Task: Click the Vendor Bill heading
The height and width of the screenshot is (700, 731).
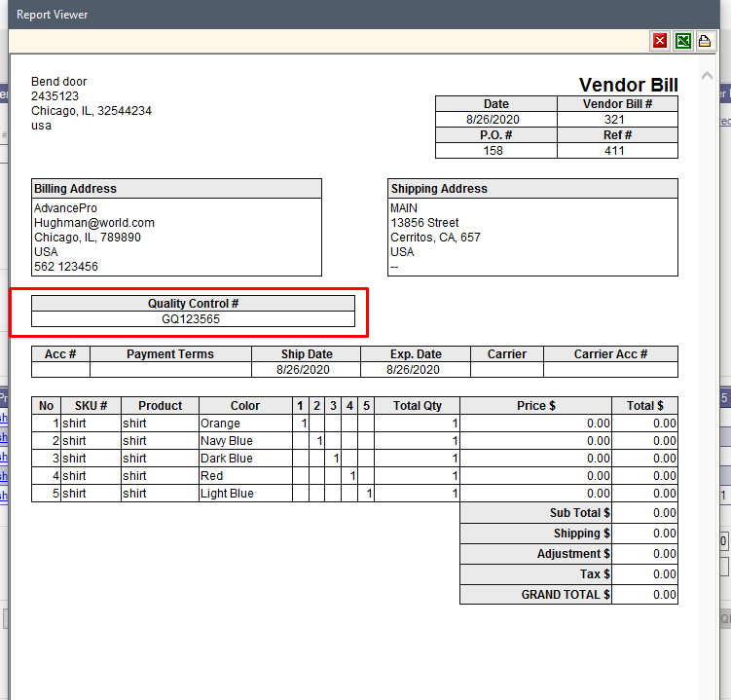Action: (x=628, y=86)
